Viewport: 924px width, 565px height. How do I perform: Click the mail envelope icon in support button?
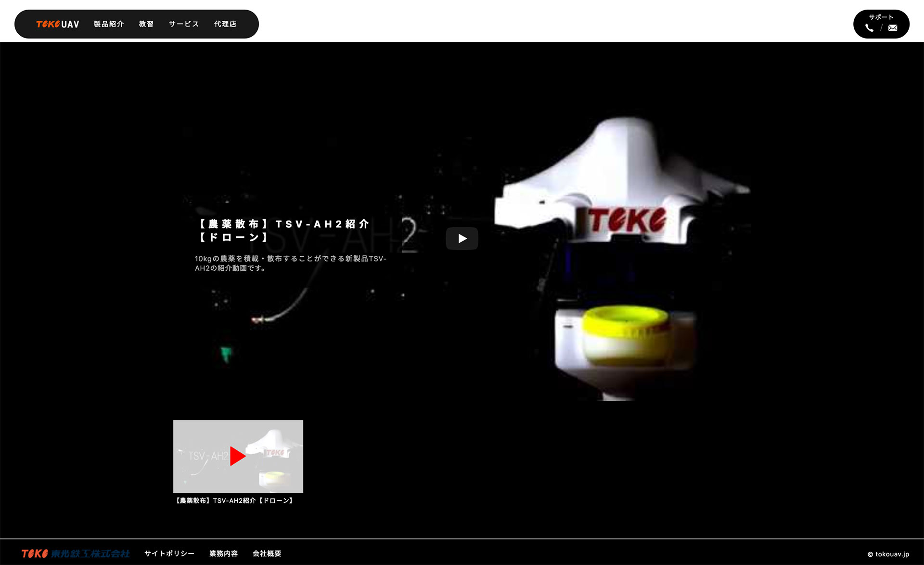893,28
